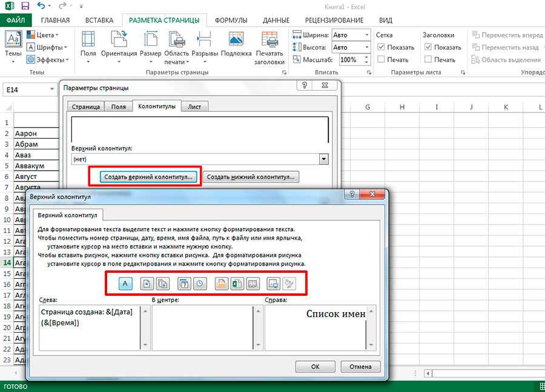Expand the Высота dropdown
545x392 pixels.
coord(367,47)
